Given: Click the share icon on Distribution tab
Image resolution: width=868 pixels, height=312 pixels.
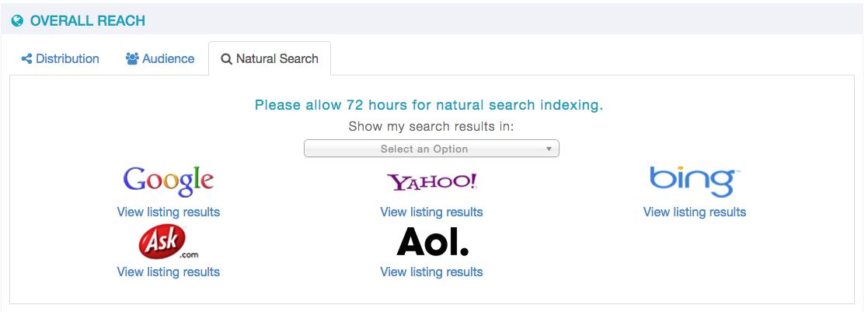Looking at the screenshot, I should [26, 58].
